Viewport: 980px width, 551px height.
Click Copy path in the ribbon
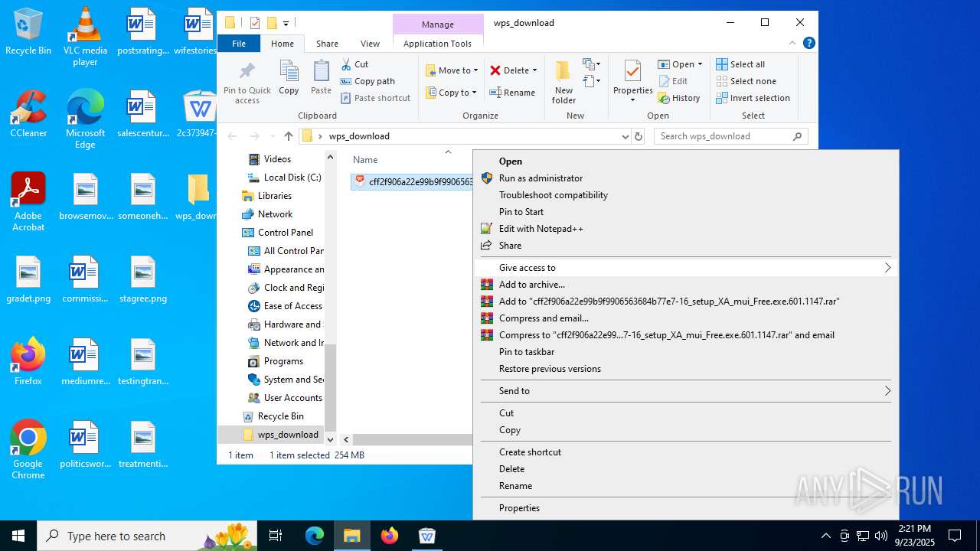(x=367, y=81)
